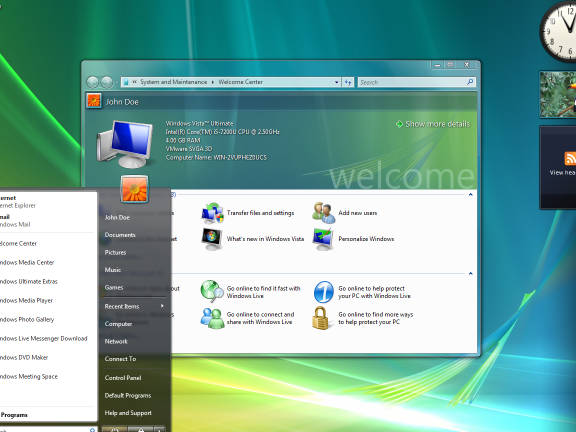Launch Windows Media Center from Start menu
The width and height of the screenshot is (576, 432).
pyautogui.click(x=27, y=263)
